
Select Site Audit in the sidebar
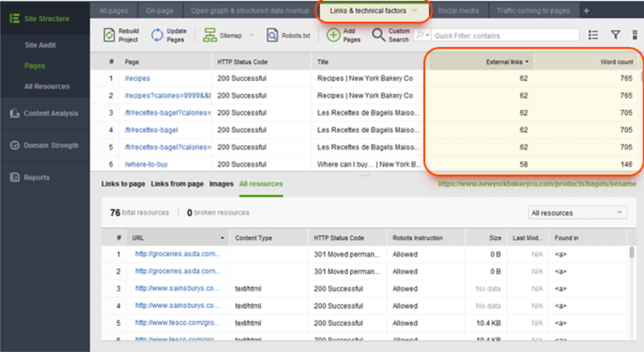[x=40, y=45]
